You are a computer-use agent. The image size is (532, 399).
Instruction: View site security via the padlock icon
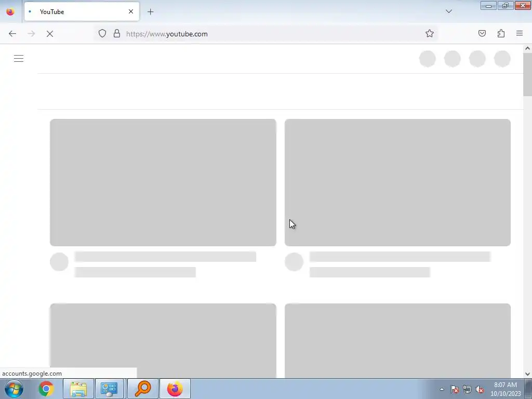[117, 33]
